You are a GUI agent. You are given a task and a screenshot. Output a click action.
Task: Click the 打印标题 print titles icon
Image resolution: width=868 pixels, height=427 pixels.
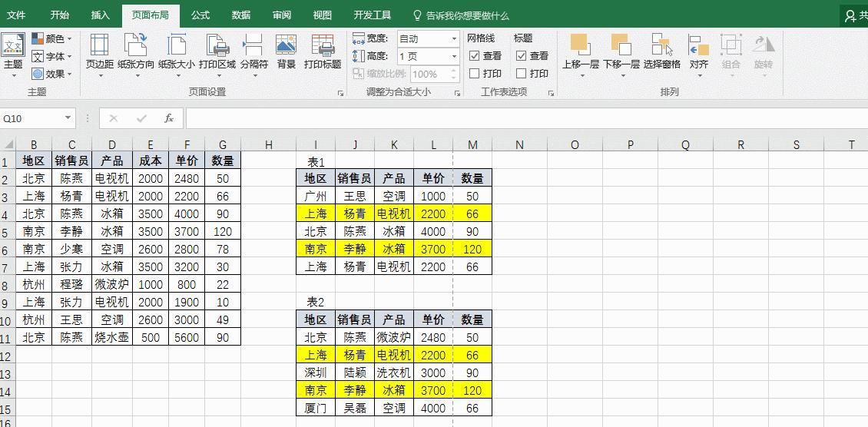click(323, 45)
